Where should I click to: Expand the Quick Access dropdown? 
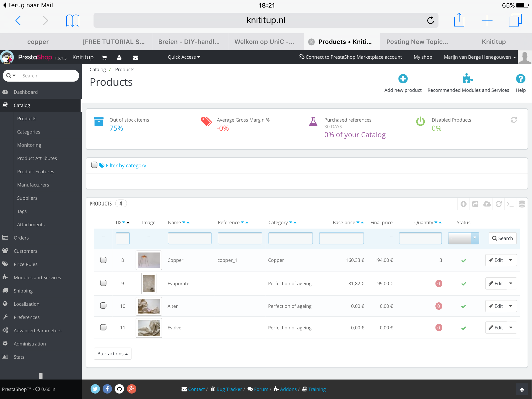(184, 57)
